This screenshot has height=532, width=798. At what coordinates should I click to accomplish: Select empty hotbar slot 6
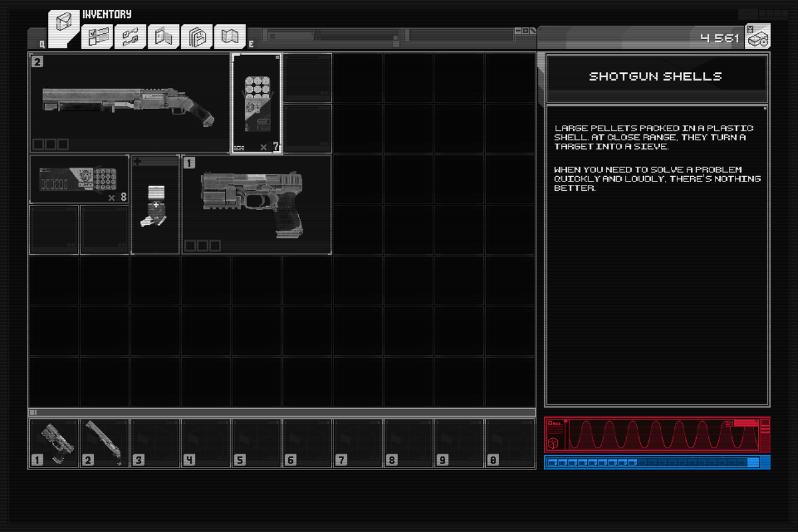(307, 443)
